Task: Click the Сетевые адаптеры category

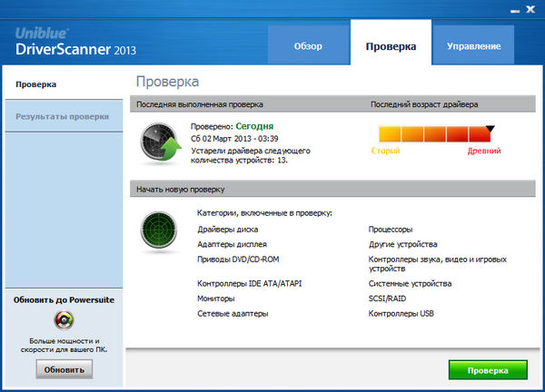Action: click(x=233, y=313)
